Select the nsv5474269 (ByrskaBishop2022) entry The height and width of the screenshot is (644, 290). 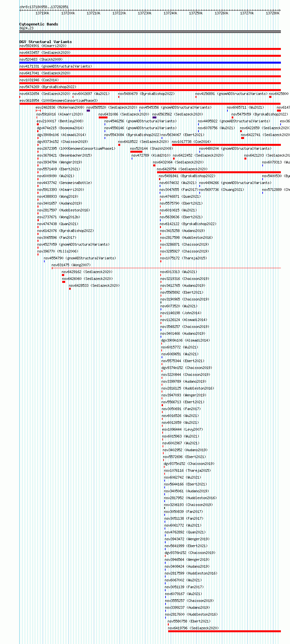(48, 87)
